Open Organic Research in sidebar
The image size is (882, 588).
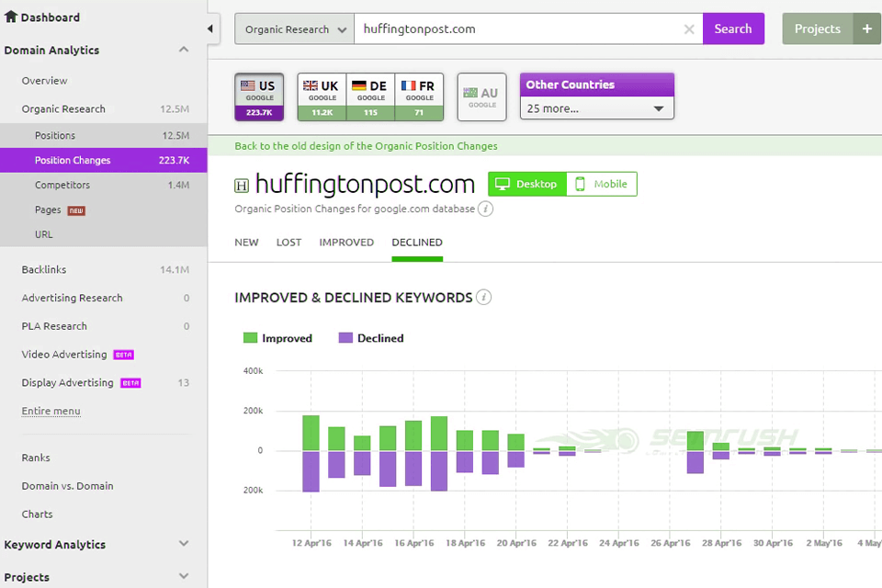point(63,108)
